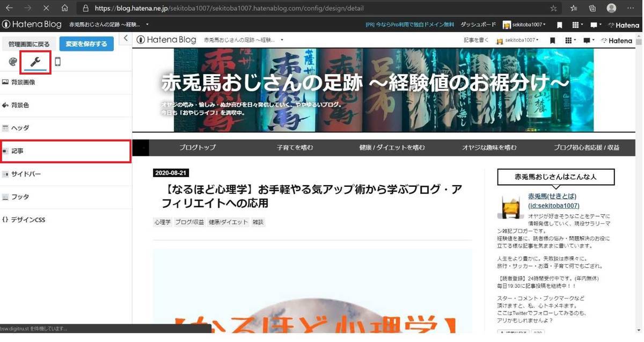Select the 健康 / ダイエットを嗜む navigation item
The height and width of the screenshot is (342, 644).
[x=392, y=148]
